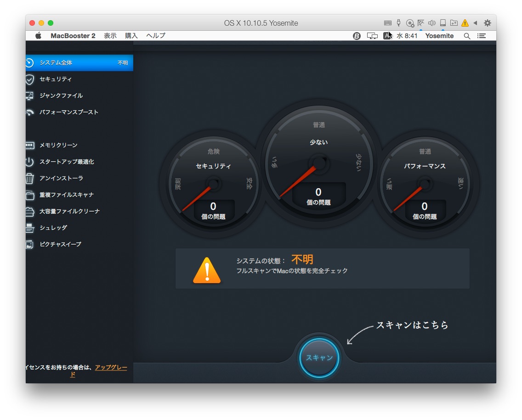
Task: Click the VM CD/DVD drive icon
Action: (x=410, y=23)
